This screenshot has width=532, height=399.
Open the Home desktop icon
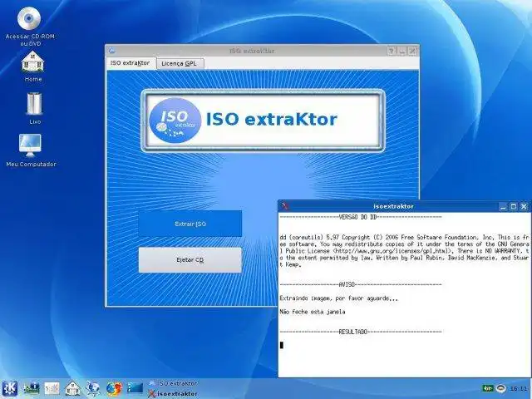coord(32,62)
